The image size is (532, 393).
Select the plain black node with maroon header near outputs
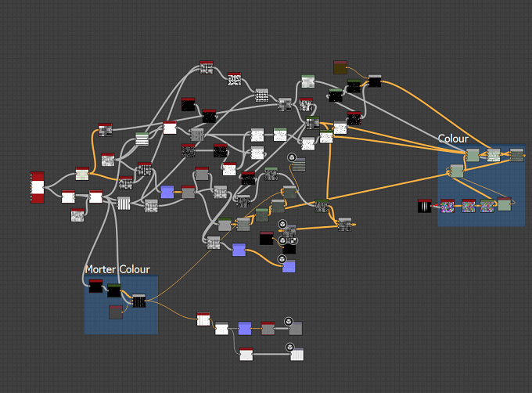click(x=266, y=238)
